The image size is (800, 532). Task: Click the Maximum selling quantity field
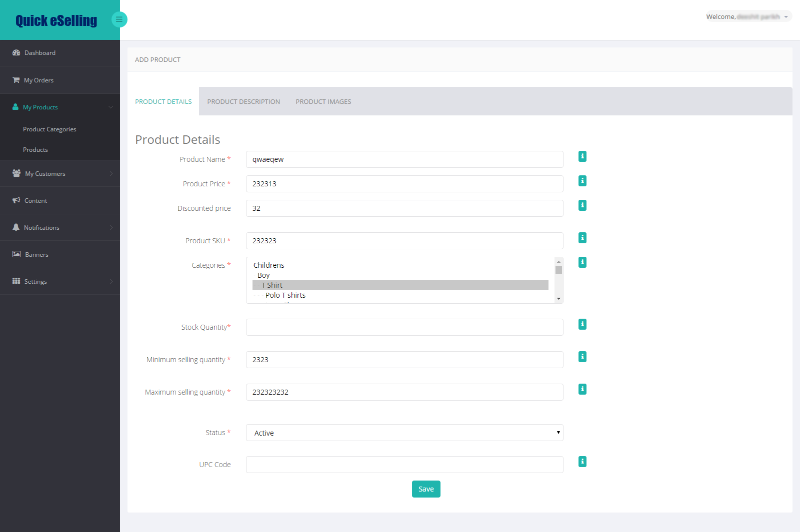[x=404, y=392]
